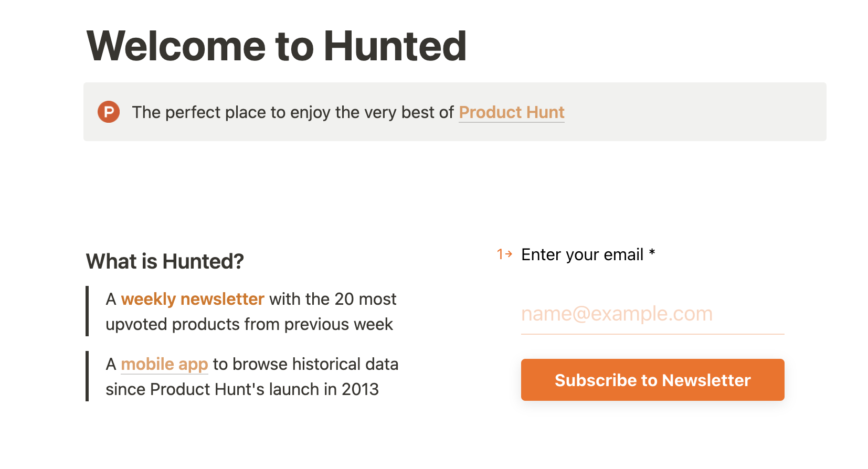Click the vertical bar beside mobile app quote

(87, 376)
